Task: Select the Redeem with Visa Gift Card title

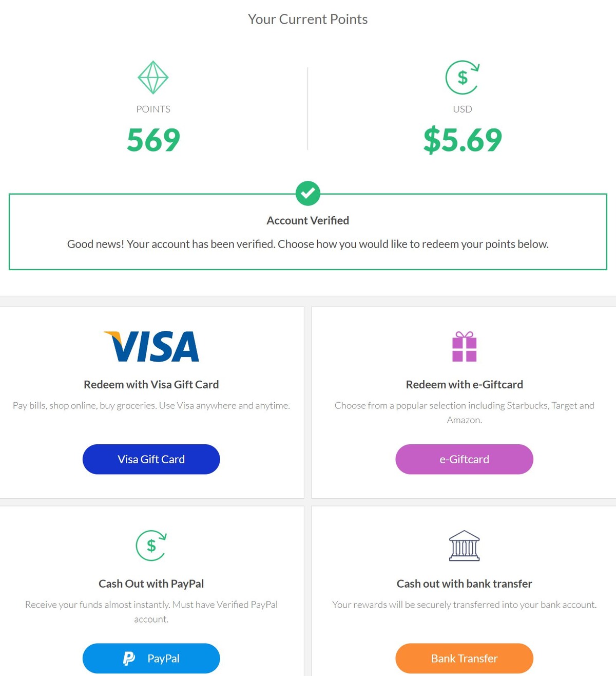Action: (x=151, y=384)
